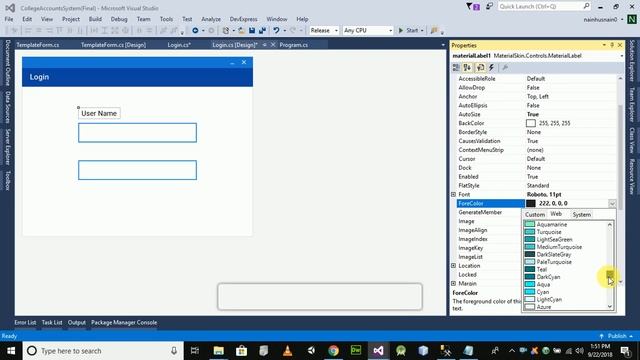Viewport: 640px width, 360px height.
Task: Click the Categorized view icon in Properties
Action: pos(456,68)
